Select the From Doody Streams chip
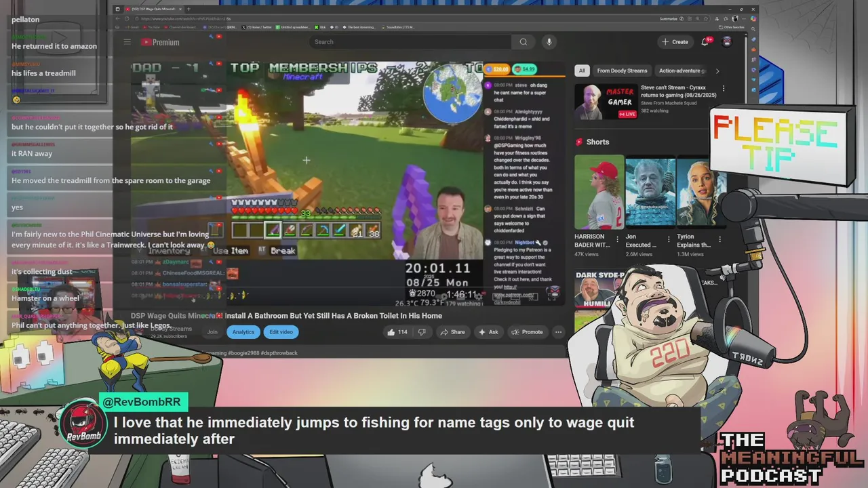 [622, 70]
